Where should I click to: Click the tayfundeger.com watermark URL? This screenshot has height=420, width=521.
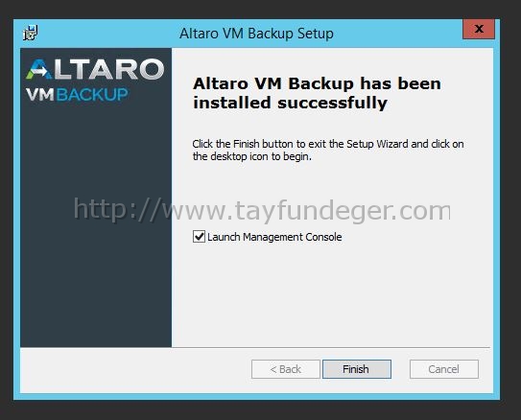click(262, 210)
